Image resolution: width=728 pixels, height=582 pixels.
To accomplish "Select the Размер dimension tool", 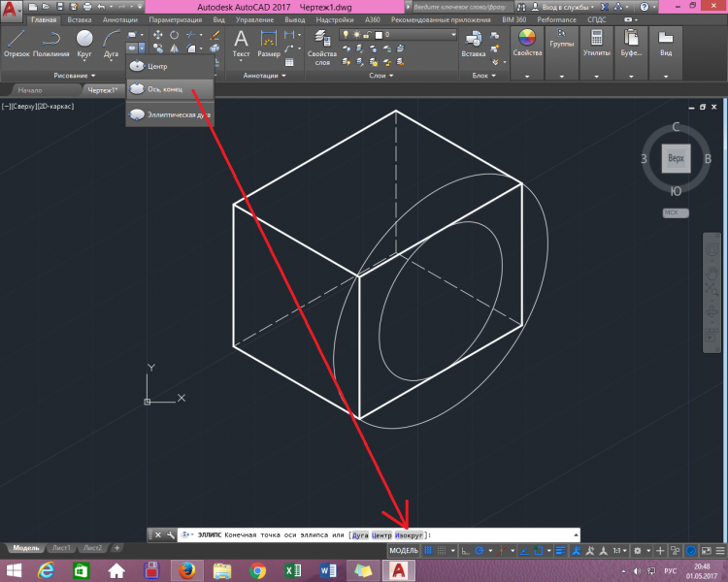I will point(269,44).
